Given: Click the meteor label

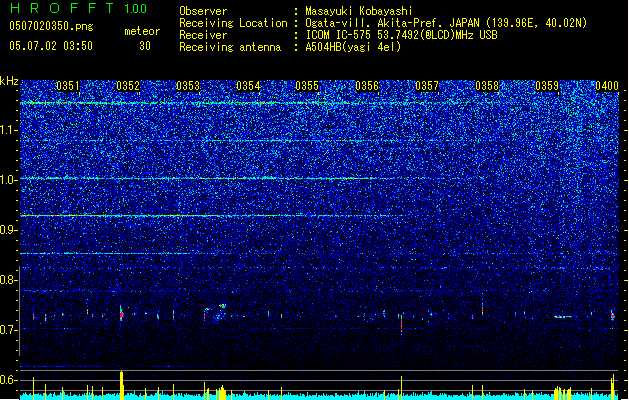Looking at the screenshot, I should 142,31.
